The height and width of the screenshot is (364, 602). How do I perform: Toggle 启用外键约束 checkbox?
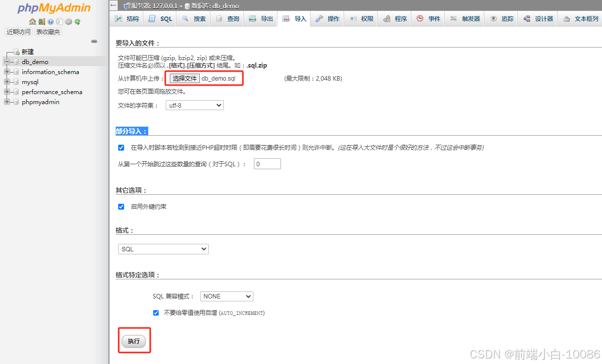pos(121,206)
